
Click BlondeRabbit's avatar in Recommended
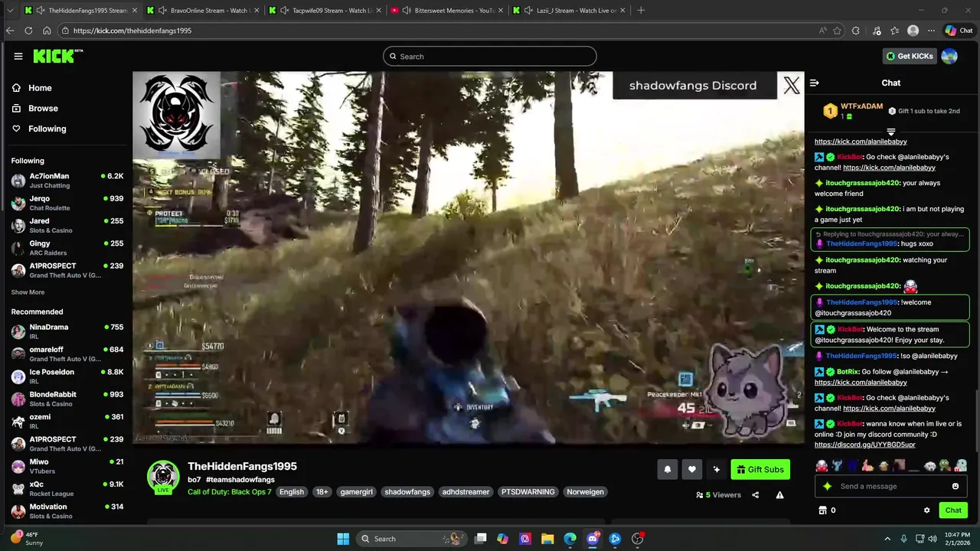point(18,399)
